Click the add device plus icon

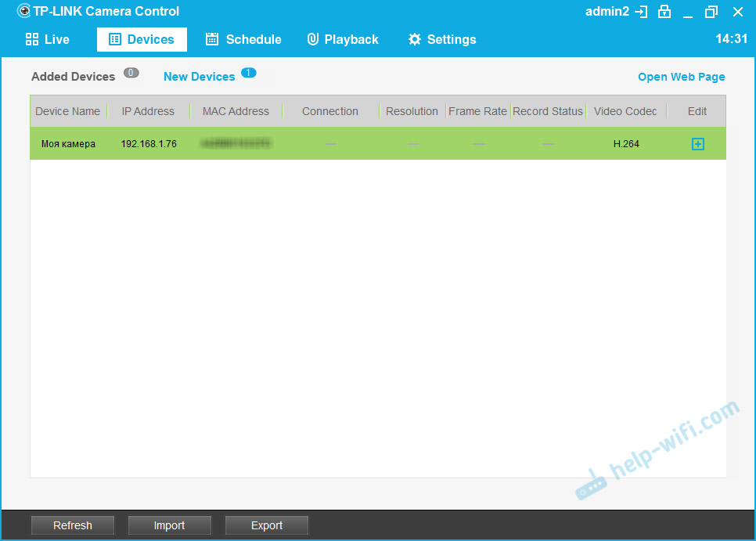click(x=697, y=144)
